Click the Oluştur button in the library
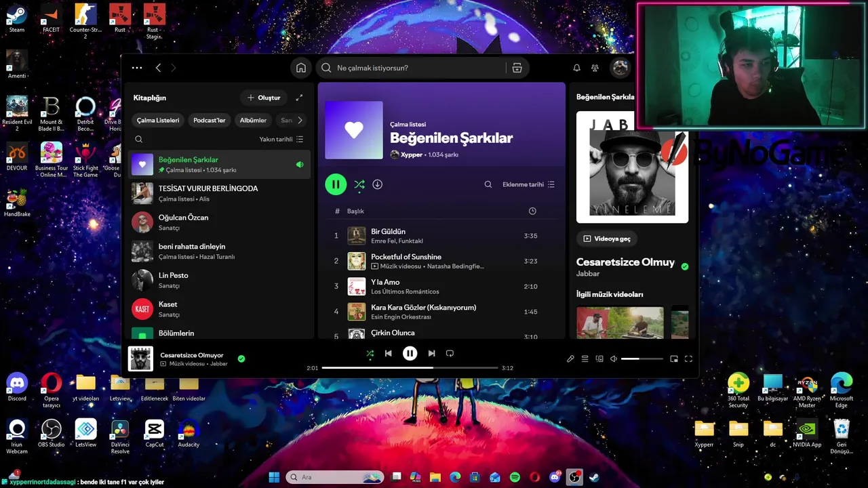 point(264,98)
